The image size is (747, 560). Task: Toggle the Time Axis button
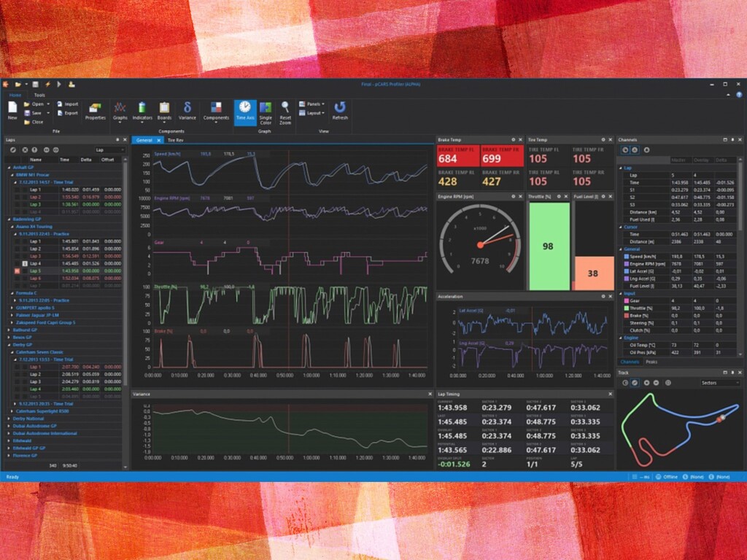[x=245, y=112]
